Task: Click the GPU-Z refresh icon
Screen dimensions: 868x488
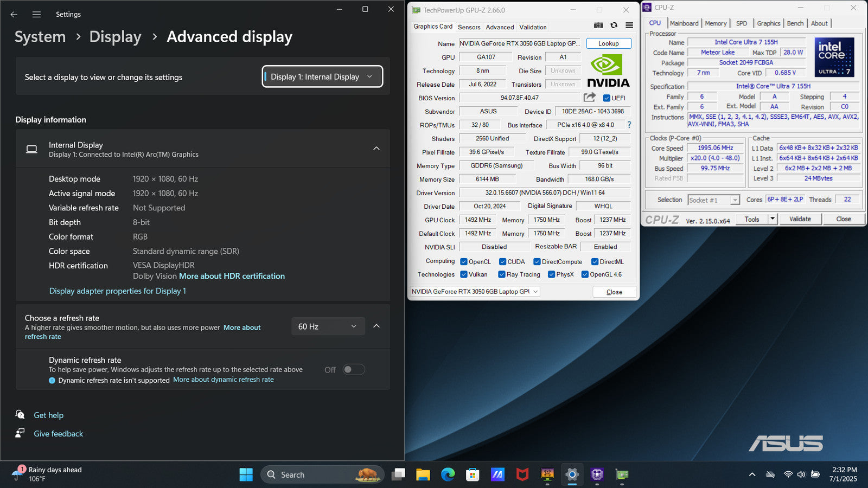Action: (x=614, y=25)
